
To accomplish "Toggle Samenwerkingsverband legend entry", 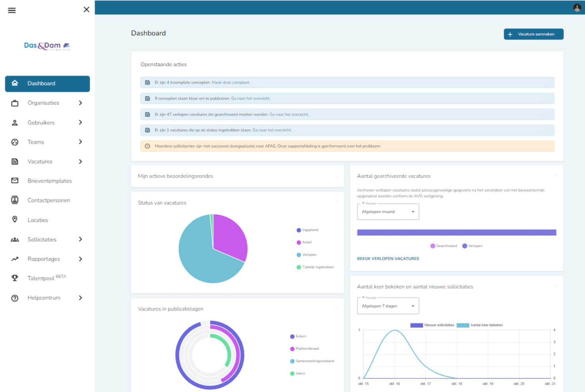I will coord(312,361).
